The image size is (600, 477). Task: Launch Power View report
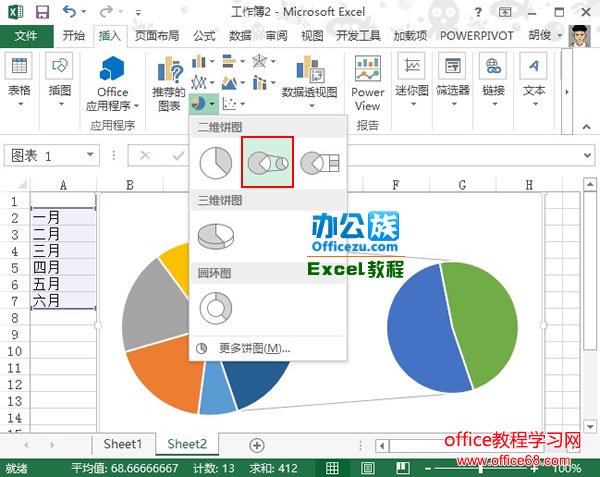pos(367,83)
